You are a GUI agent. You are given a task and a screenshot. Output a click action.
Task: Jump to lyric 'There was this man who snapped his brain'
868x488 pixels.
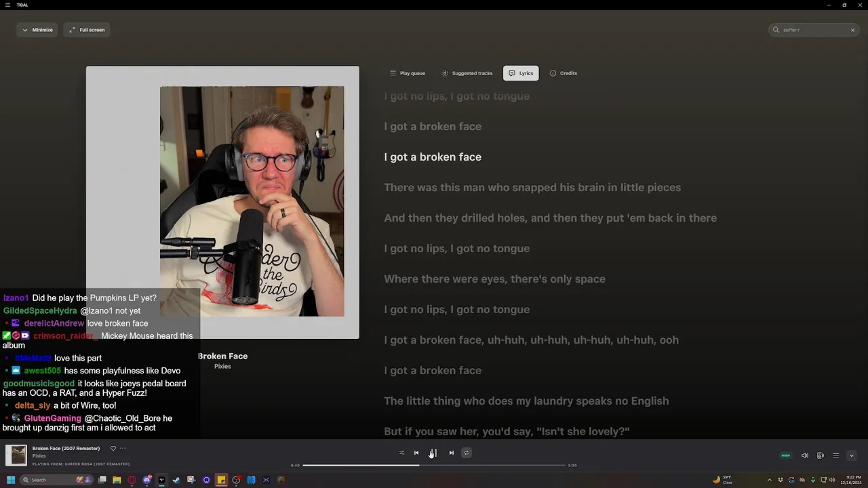tap(532, 188)
